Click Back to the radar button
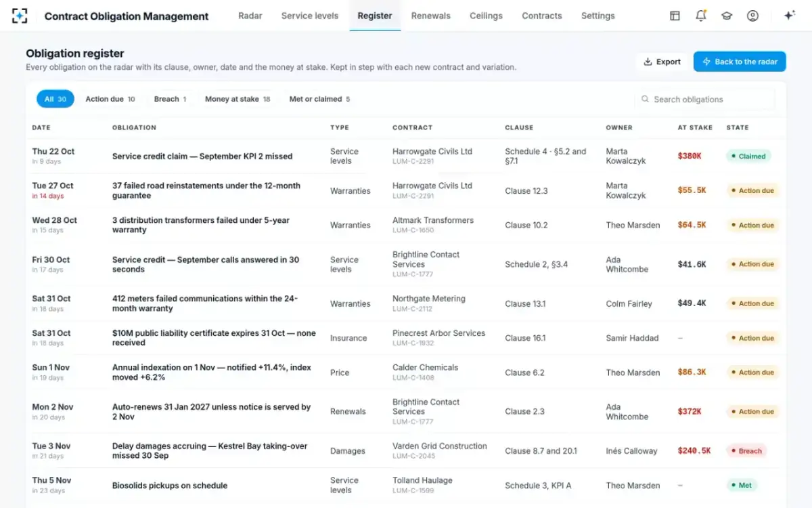Image resolution: width=812 pixels, height=508 pixels. (740, 62)
